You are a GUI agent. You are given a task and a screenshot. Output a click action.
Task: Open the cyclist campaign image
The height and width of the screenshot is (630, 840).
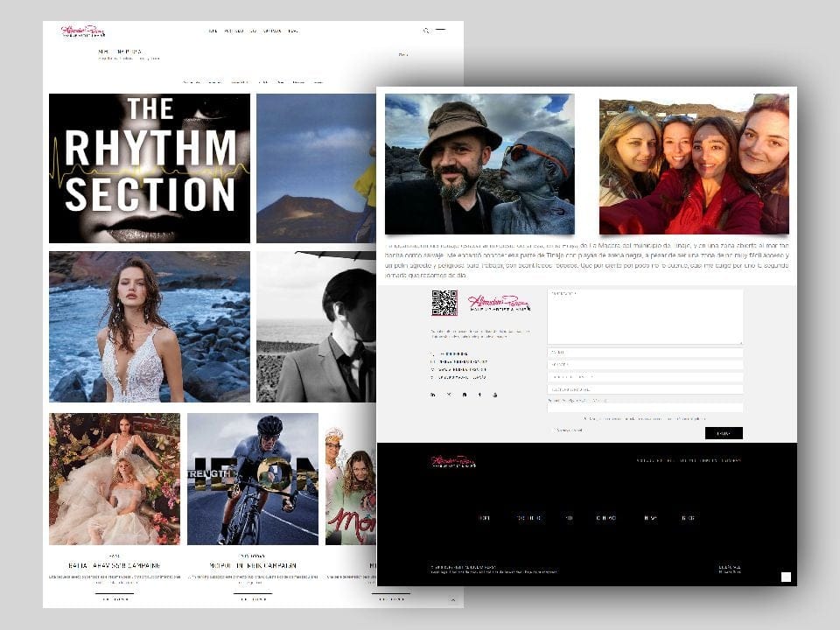tap(253, 479)
